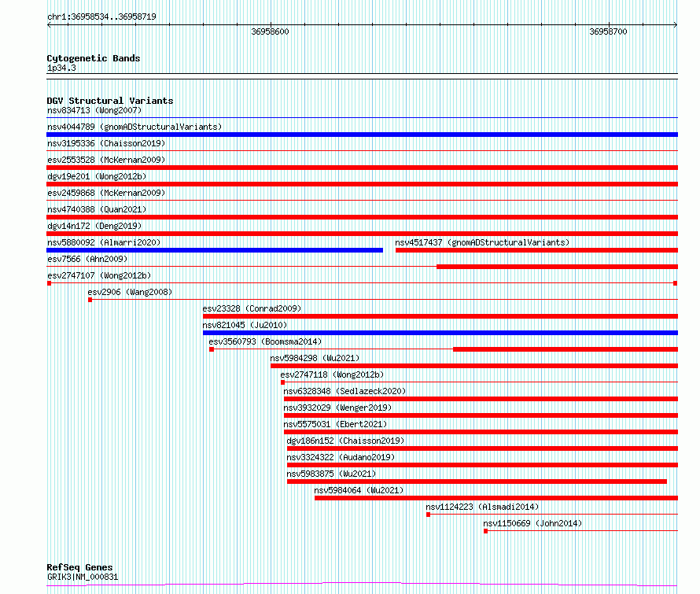Open the esv2459868 (McKernan2009) variant label
This screenshot has height=594, width=700.
[106, 193]
